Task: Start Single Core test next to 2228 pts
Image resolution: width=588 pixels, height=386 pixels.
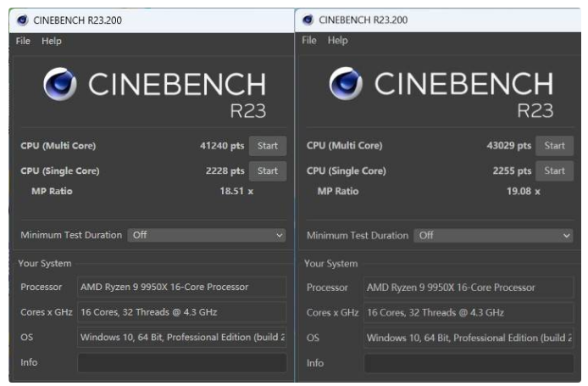Action: pos(267,171)
